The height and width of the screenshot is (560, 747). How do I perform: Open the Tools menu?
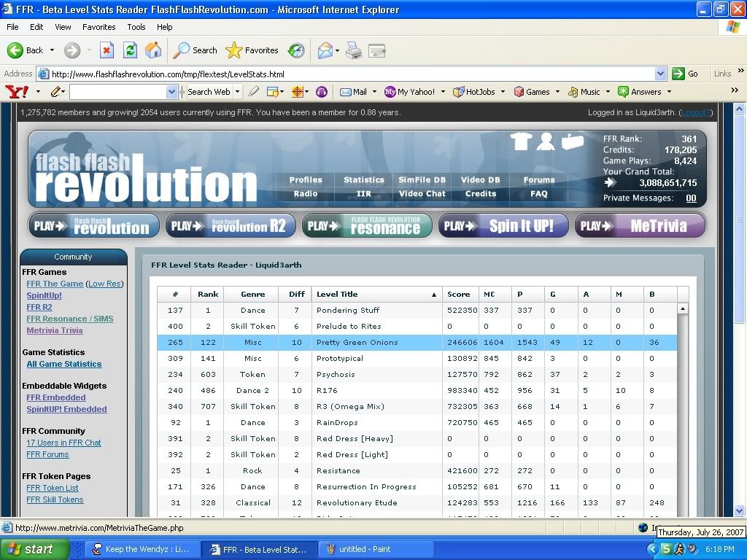tap(136, 27)
